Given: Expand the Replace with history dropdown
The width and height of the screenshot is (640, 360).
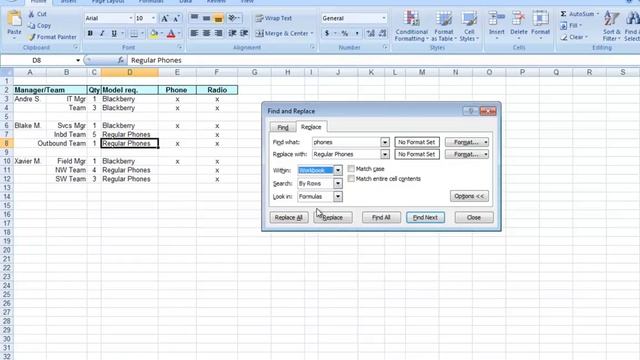Looking at the screenshot, I should pos(385,154).
